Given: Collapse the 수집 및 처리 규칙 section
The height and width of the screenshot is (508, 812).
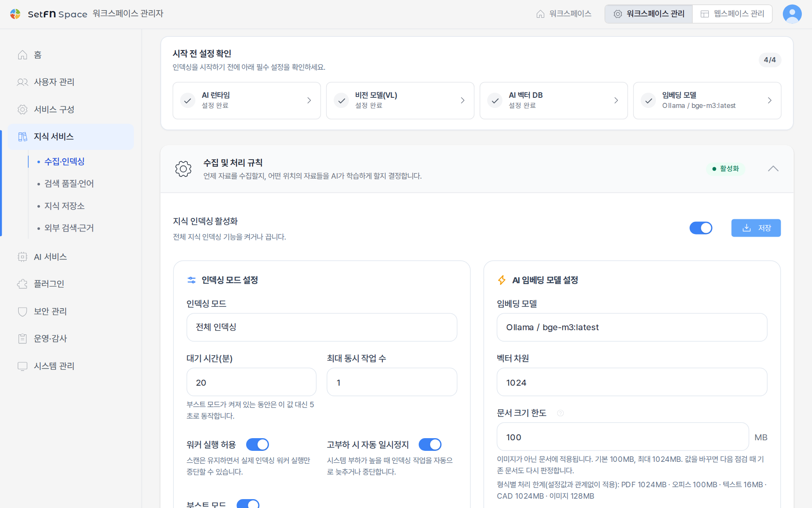Looking at the screenshot, I should pyautogui.click(x=773, y=169).
